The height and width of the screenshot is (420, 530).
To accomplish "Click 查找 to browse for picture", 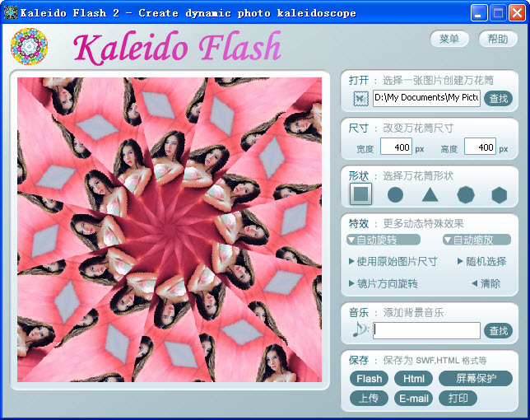I will coord(499,98).
